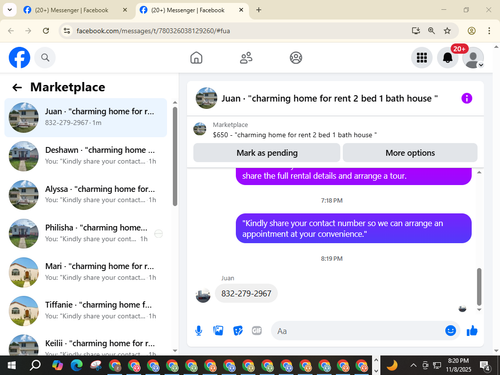
Task: Click the browser Back arrow
Action: click(11, 31)
